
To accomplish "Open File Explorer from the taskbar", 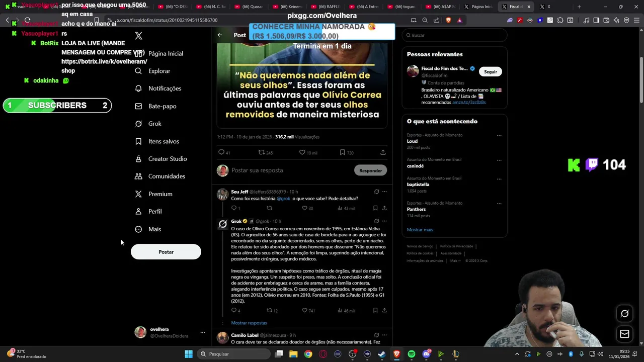I will [x=293, y=354].
